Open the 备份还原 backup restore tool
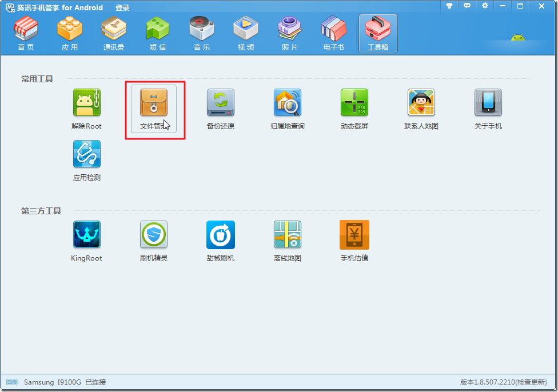Image resolution: width=558 pixels, height=392 pixels. pyautogui.click(x=221, y=109)
